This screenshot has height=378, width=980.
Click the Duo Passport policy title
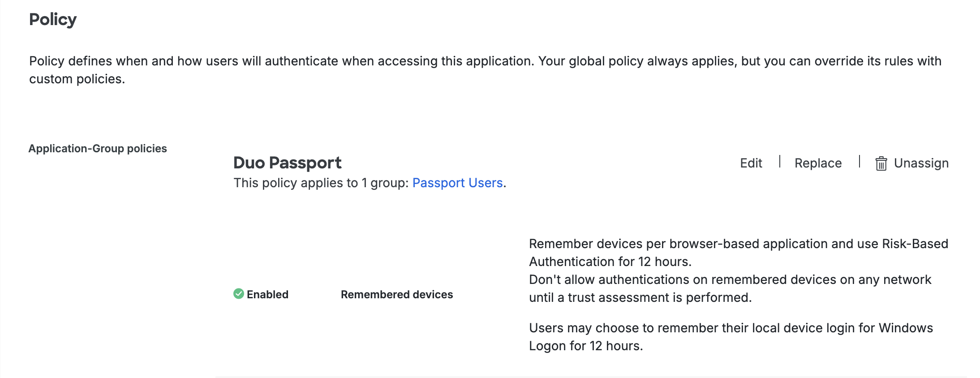tap(287, 162)
